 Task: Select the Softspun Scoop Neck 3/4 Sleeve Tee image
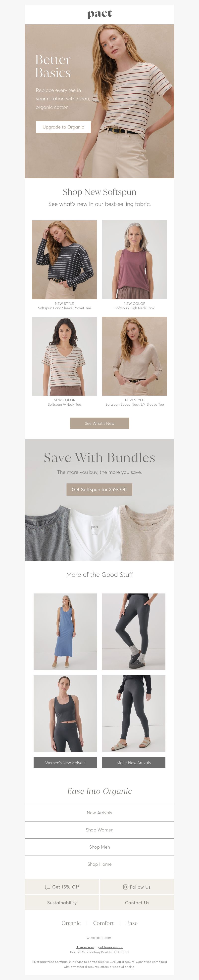135,356
